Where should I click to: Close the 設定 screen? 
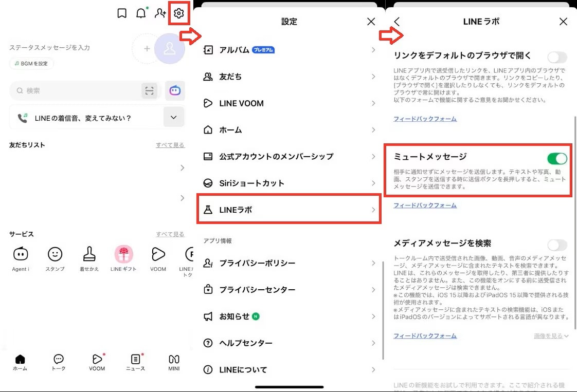371,22
